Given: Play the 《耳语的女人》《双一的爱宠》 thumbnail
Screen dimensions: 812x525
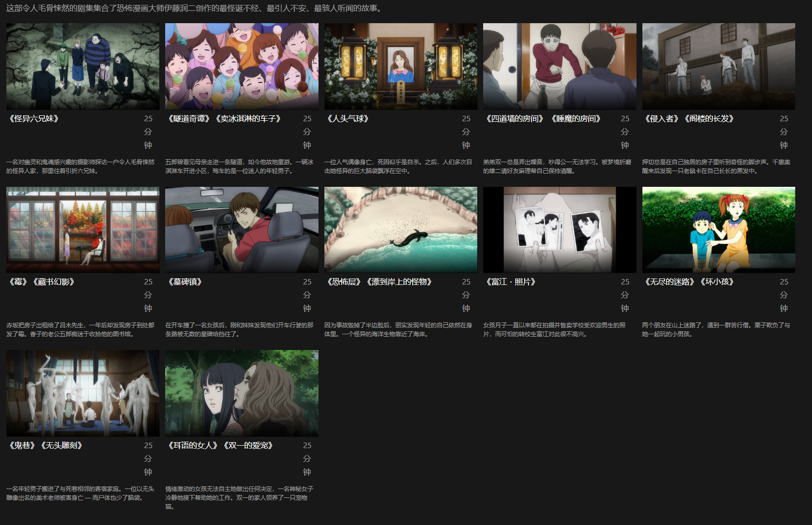Looking at the screenshot, I should click(x=242, y=393).
